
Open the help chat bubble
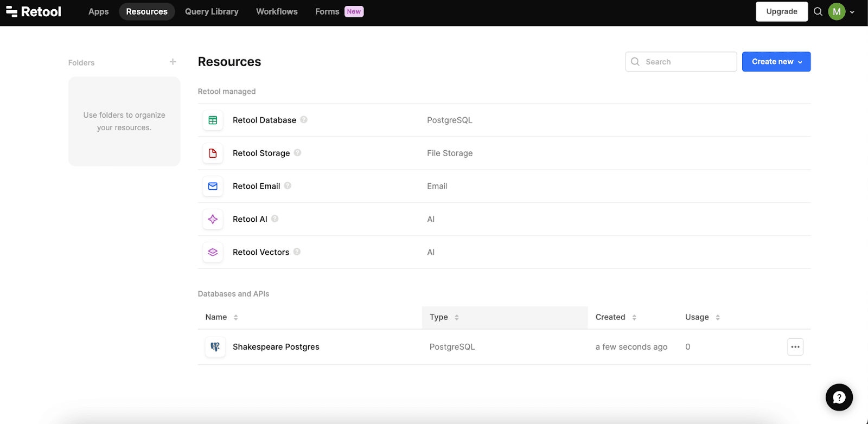tap(839, 397)
